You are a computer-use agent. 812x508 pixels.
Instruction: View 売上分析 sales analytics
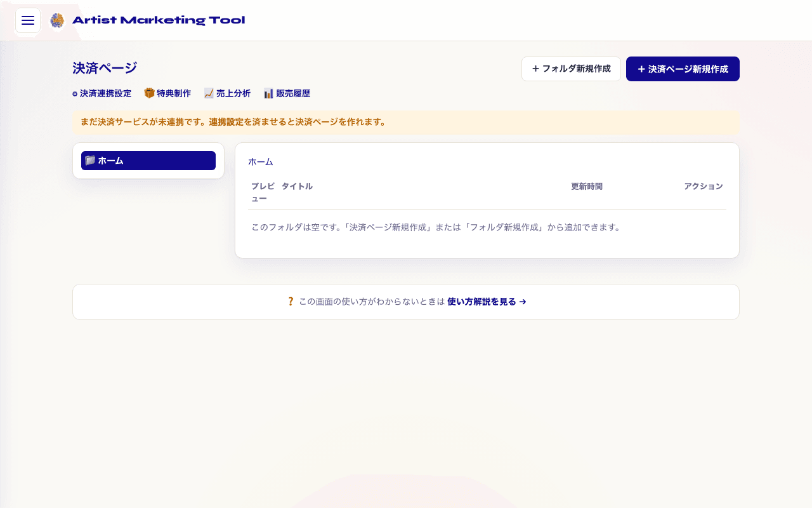227,93
